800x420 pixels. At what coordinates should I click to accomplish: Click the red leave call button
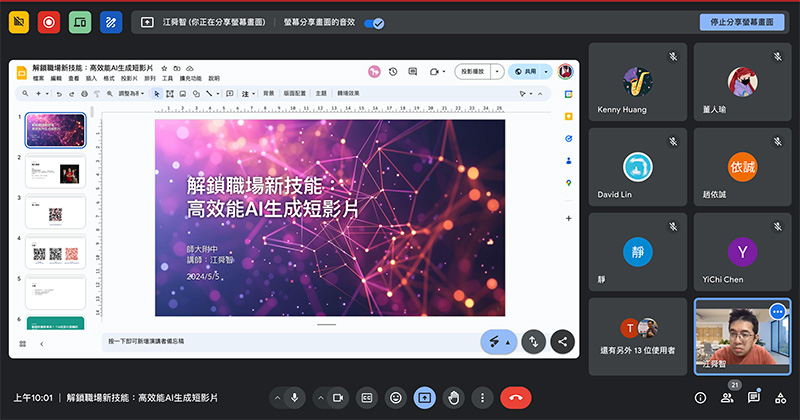click(x=516, y=398)
